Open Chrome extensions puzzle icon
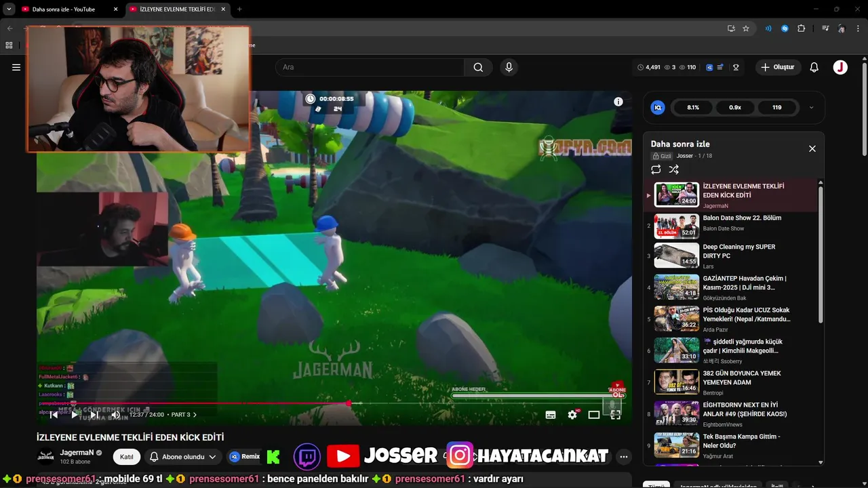The height and width of the screenshot is (488, 868). 802,28
